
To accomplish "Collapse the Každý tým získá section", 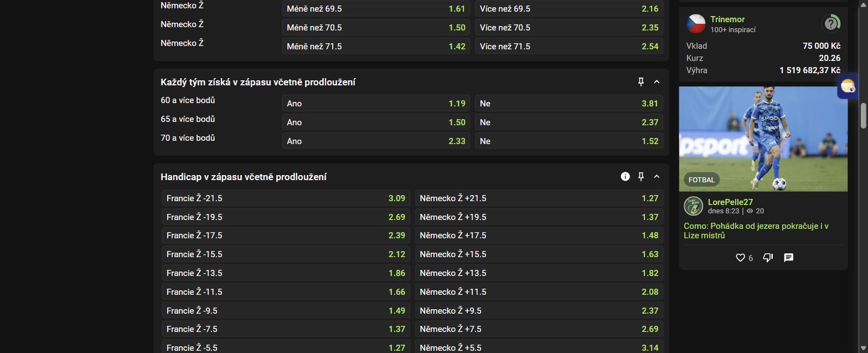I will point(657,82).
